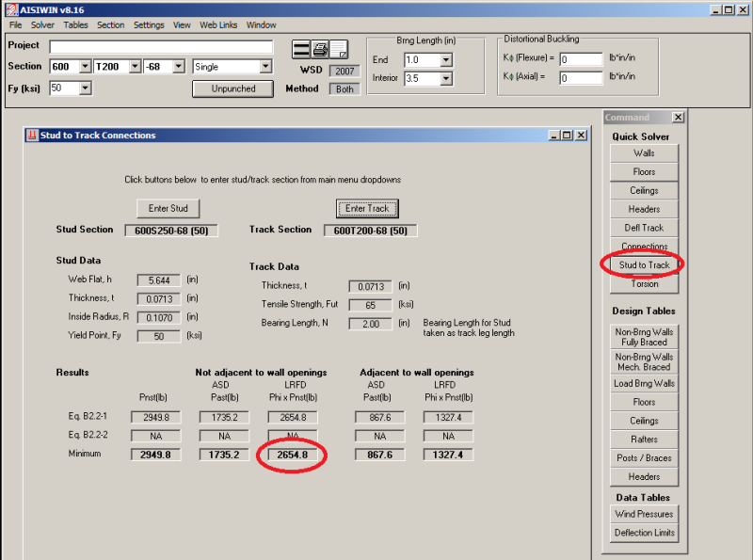Open the Settings menu
Screen dimensions: 753x560
coord(149,25)
